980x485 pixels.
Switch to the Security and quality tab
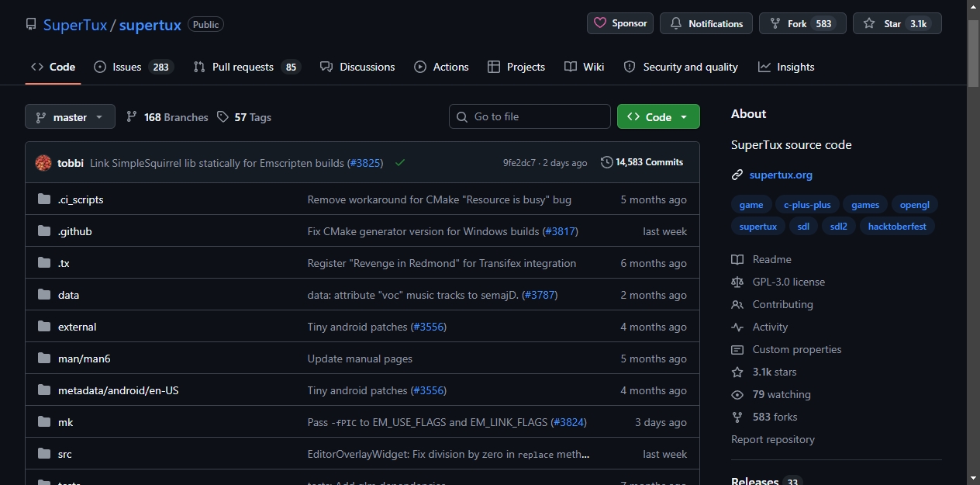coord(681,67)
